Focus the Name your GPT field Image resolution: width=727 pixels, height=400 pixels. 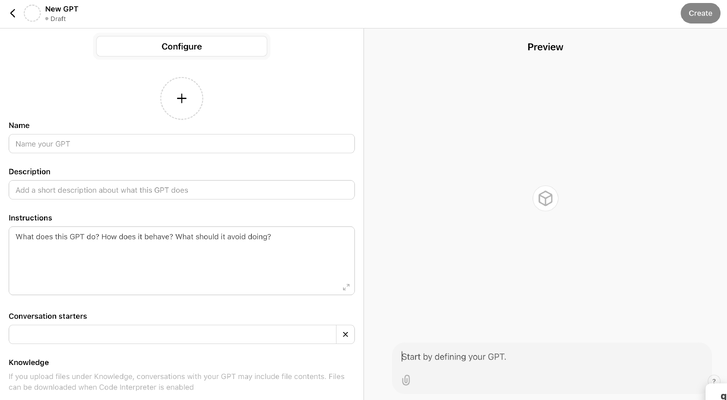tap(182, 144)
